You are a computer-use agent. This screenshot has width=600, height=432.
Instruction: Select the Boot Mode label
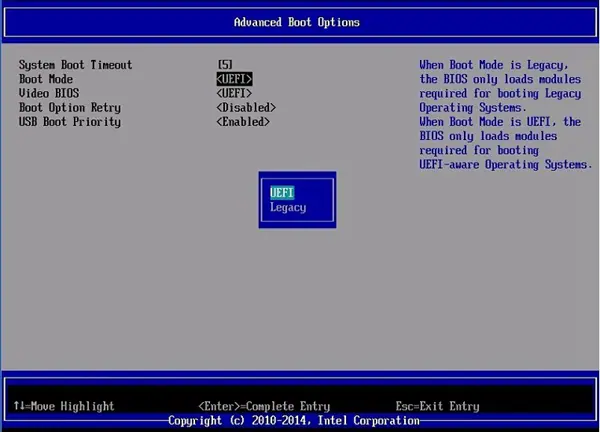click(x=46, y=79)
